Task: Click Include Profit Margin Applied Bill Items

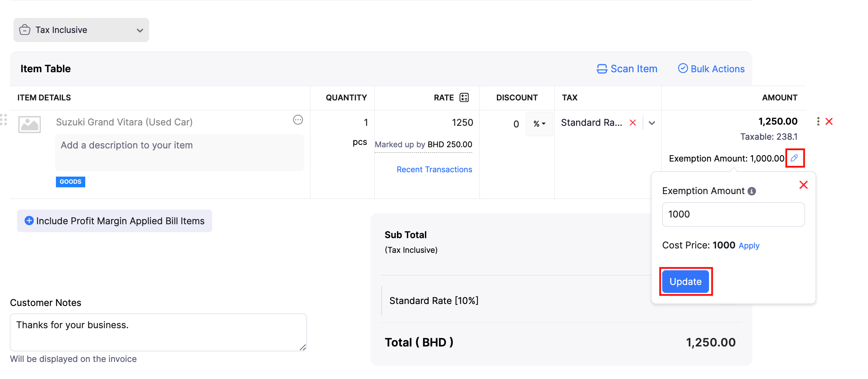Action: click(x=115, y=221)
